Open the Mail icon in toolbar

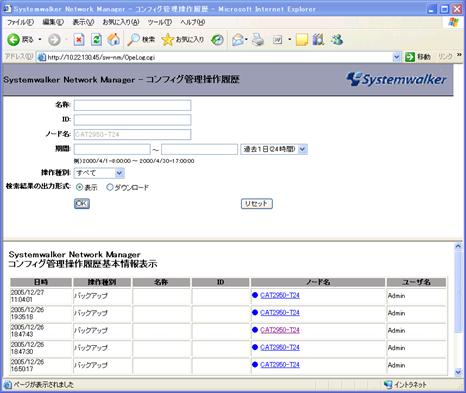point(238,40)
